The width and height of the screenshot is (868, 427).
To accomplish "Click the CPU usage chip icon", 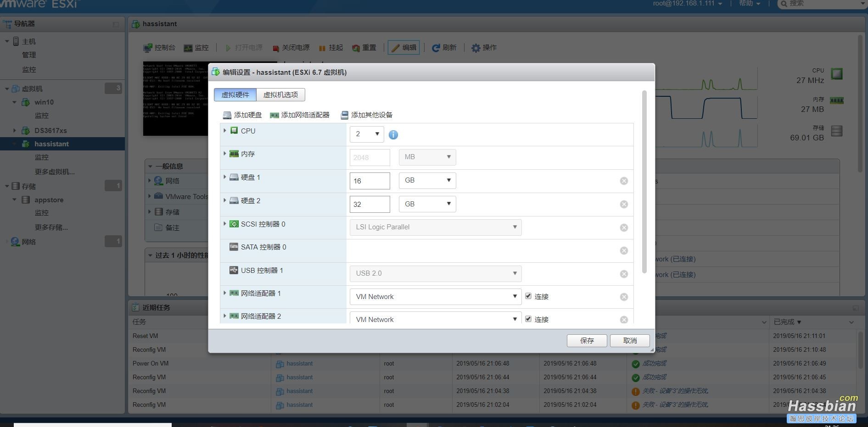I will 837,74.
